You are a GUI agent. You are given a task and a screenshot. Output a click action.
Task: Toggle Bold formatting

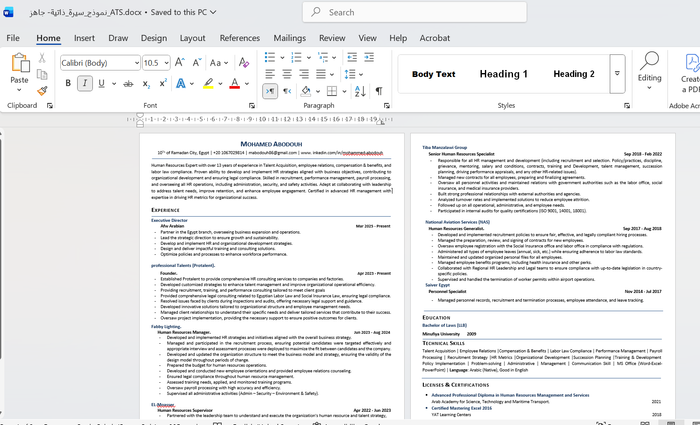point(67,84)
